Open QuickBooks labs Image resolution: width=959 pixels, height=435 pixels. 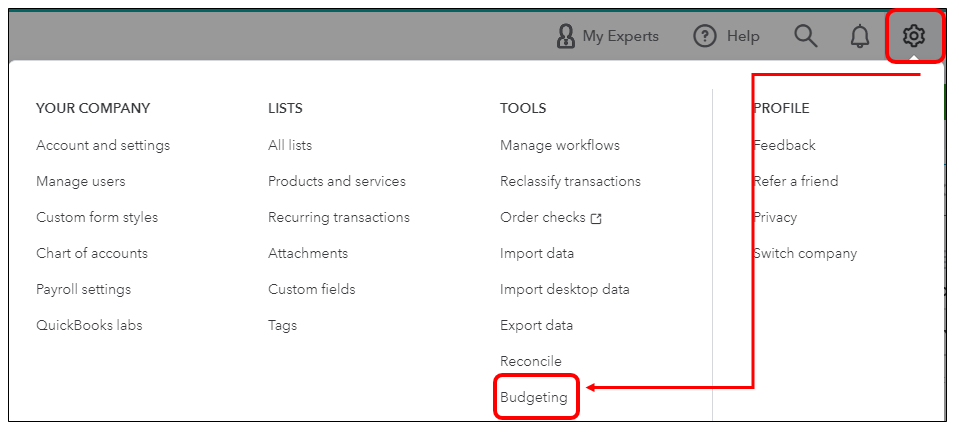89,325
